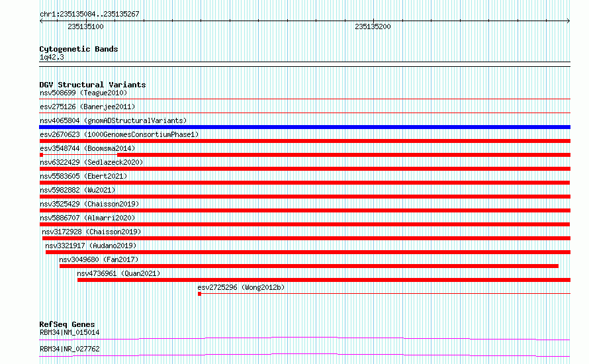
Task: Click the red bar of nsv5982882 (Wu2021)
Action: coord(304,197)
